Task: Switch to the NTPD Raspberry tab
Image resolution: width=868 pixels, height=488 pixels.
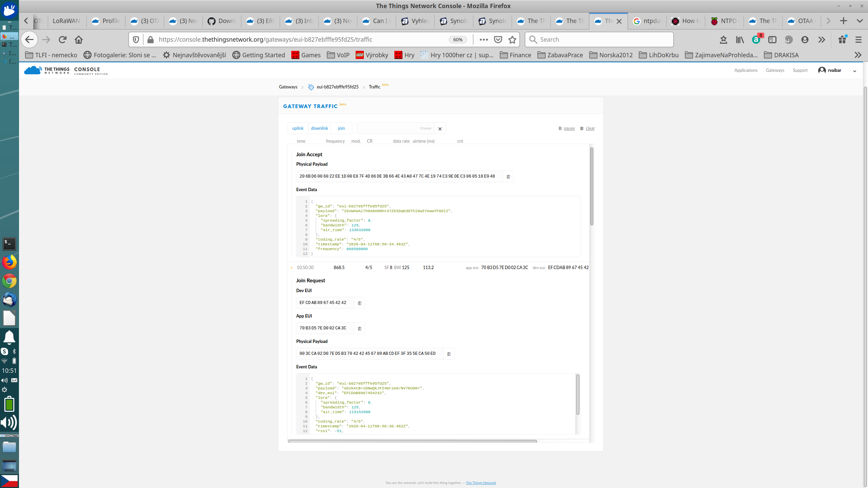Action: point(724,21)
